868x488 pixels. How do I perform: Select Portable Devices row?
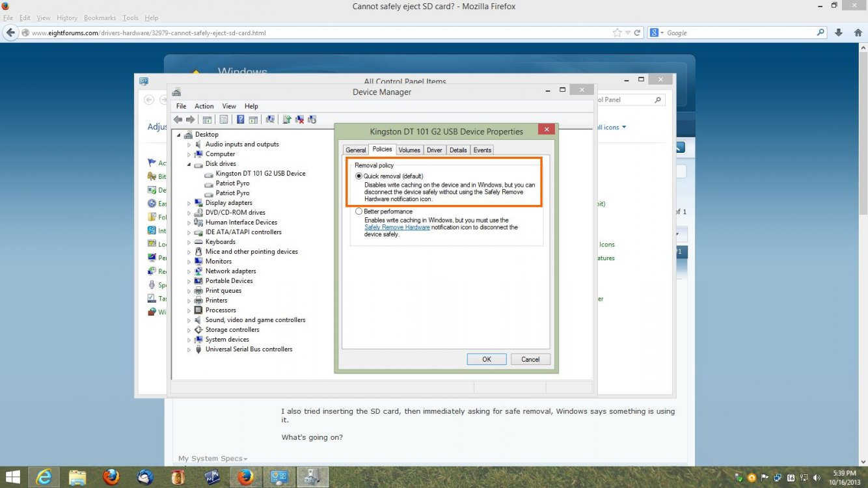[x=229, y=281]
